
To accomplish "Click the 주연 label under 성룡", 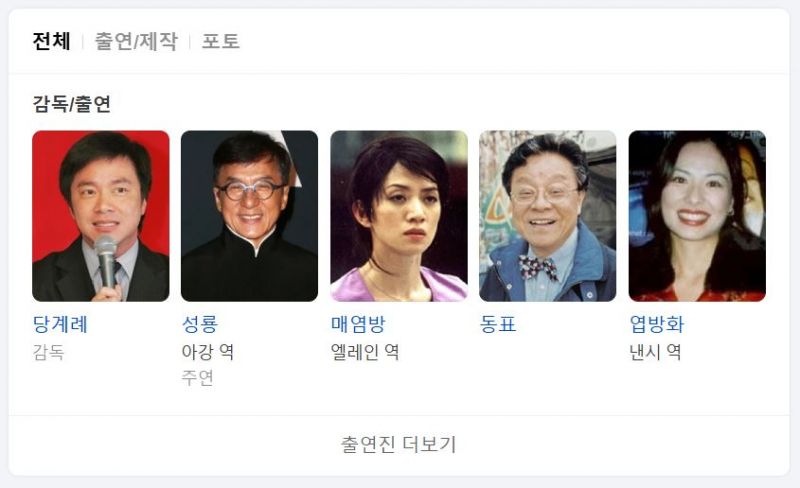I will (197, 378).
